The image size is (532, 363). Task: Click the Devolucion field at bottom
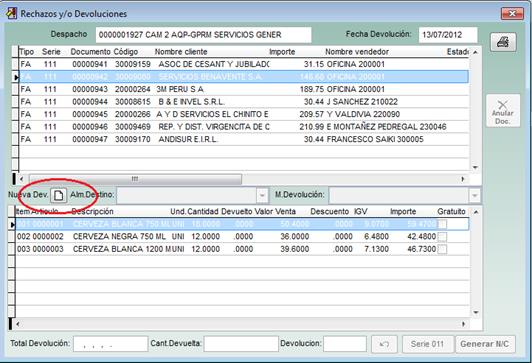(x=345, y=344)
